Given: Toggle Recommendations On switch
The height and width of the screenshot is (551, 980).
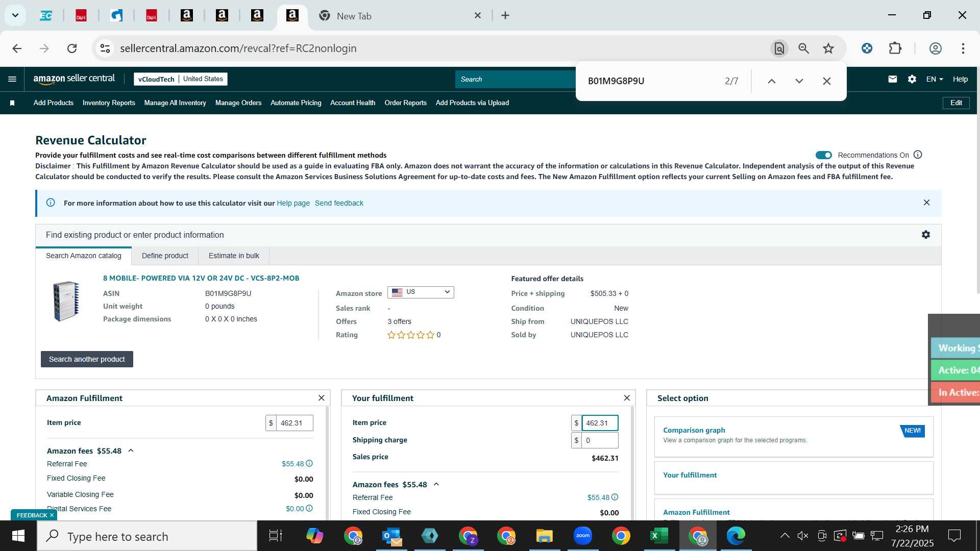Looking at the screenshot, I should [x=823, y=155].
